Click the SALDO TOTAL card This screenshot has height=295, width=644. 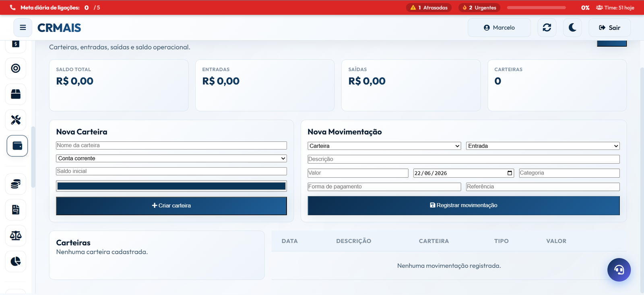(x=119, y=85)
